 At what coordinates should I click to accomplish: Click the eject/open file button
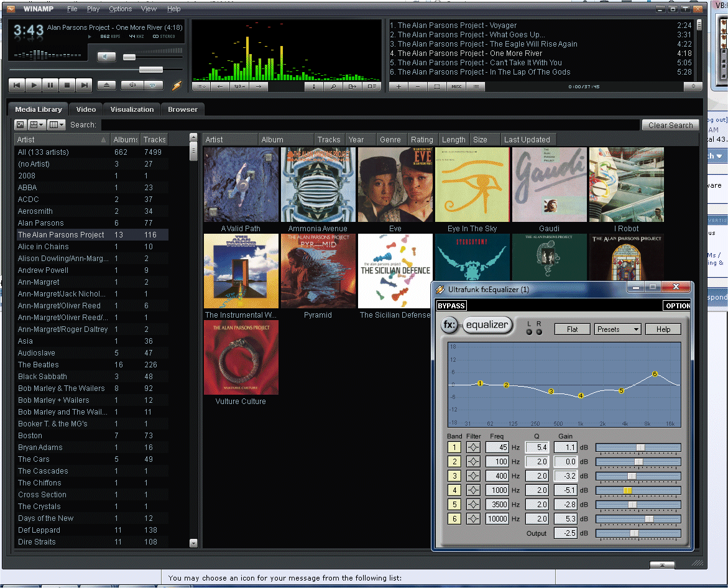pyautogui.click(x=106, y=85)
